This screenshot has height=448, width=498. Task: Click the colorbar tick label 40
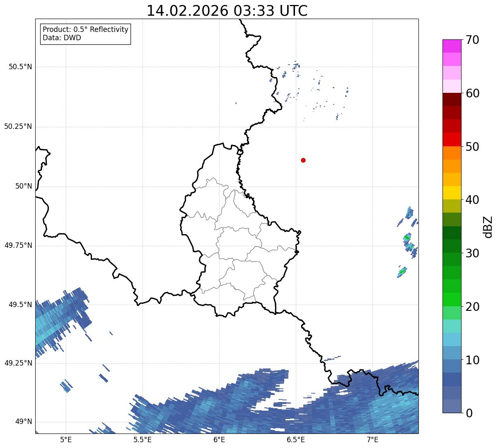[472, 200]
